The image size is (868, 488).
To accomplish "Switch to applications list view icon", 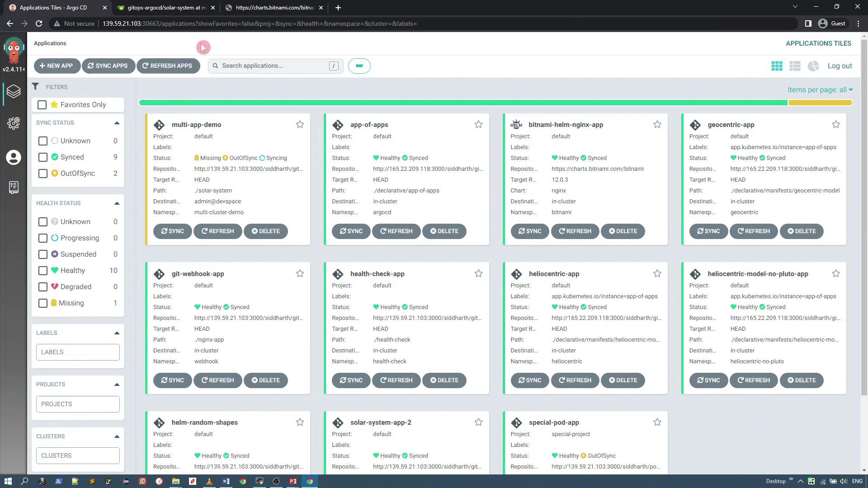I will pyautogui.click(x=795, y=66).
